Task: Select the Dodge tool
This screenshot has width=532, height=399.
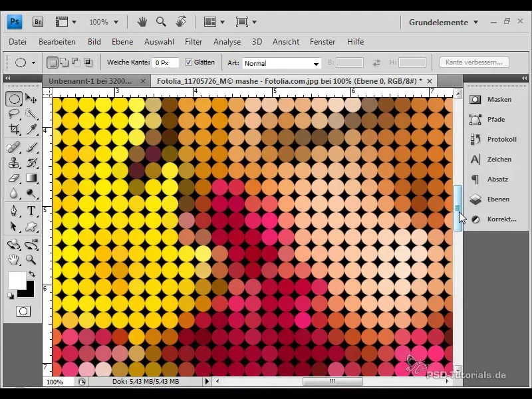Action: point(31,193)
